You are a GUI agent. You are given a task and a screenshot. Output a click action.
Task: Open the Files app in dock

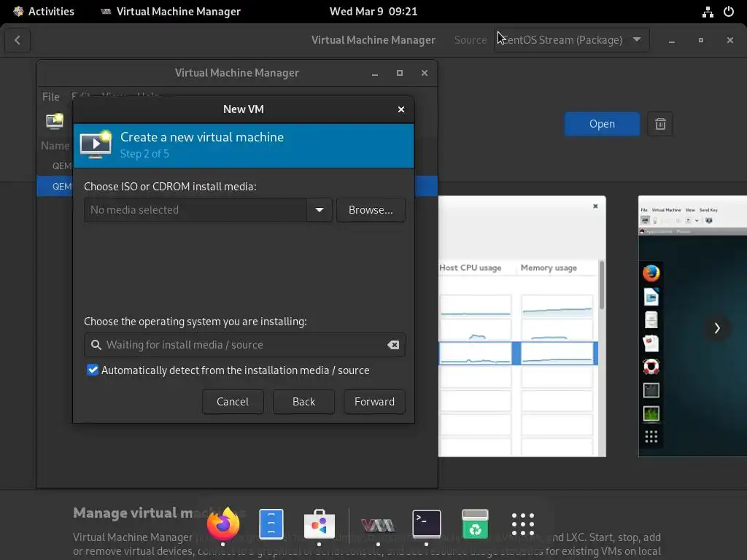(x=271, y=524)
